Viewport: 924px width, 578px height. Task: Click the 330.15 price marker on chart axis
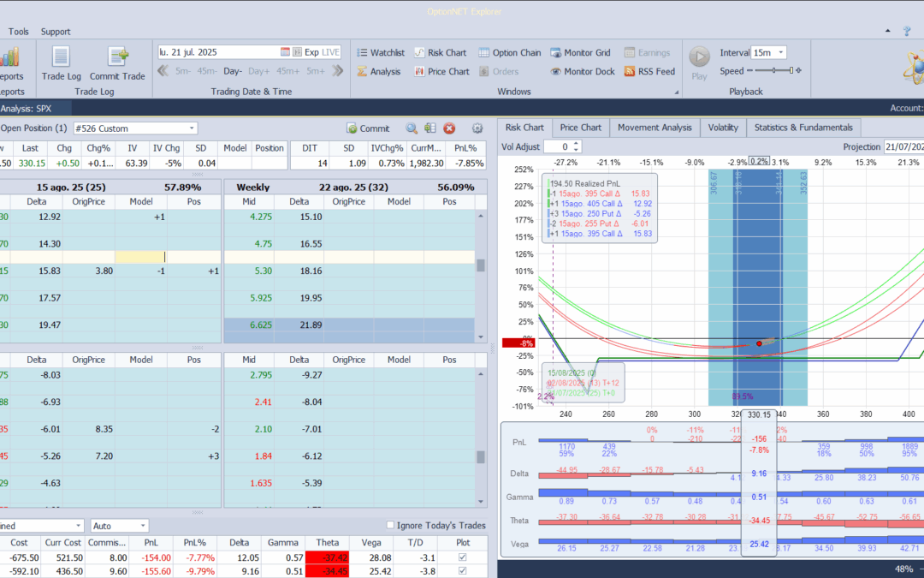click(x=759, y=414)
